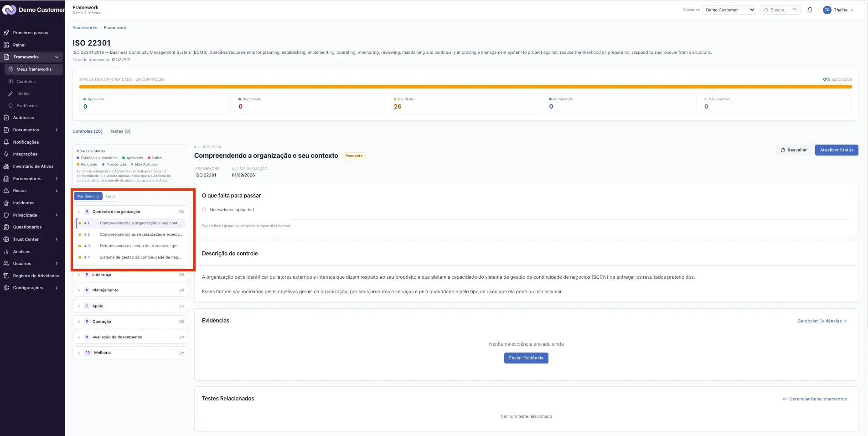Click the TC user avatar
The width and height of the screenshot is (868, 436).
[x=827, y=10]
